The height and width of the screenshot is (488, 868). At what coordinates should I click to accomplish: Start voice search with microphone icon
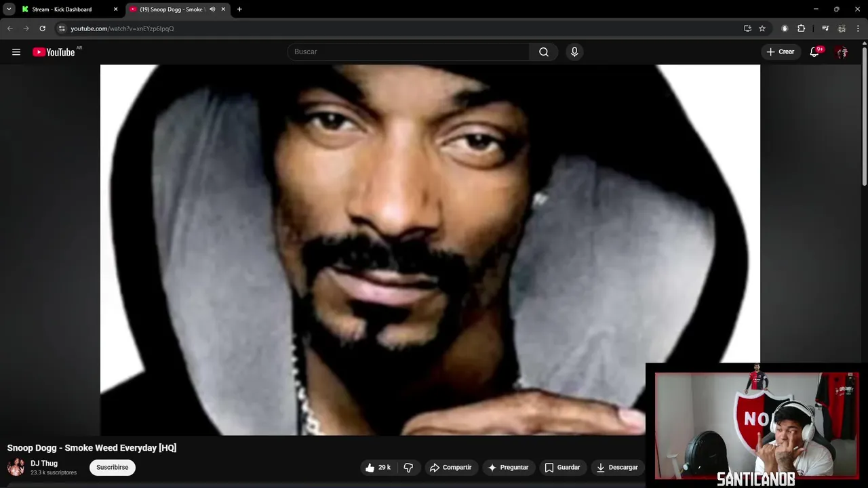[574, 52]
